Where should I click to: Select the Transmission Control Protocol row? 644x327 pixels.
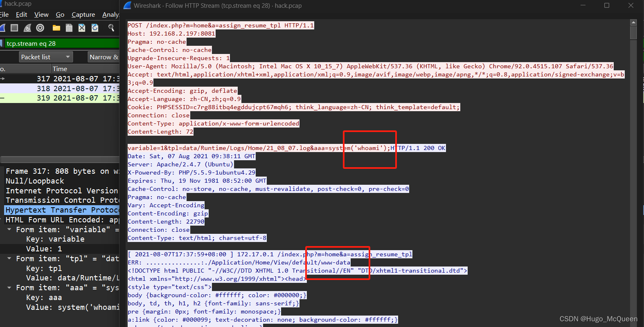click(61, 200)
